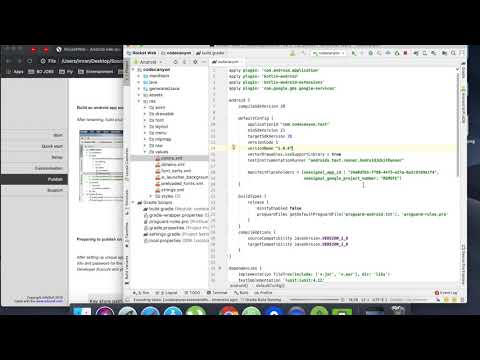Select Customization in browser docs sidebar
The width and height of the screenshot is (480, 360).
pos(49,168)
